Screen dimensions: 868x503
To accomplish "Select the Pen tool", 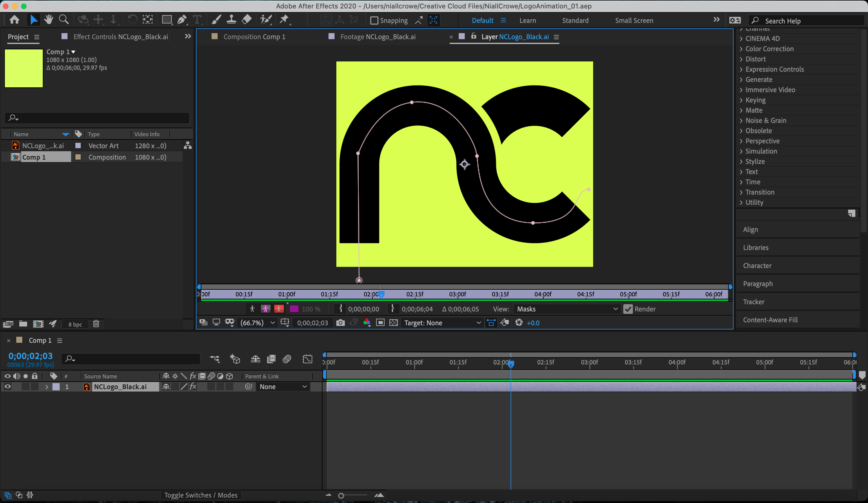I will click(x=182, y=20).
